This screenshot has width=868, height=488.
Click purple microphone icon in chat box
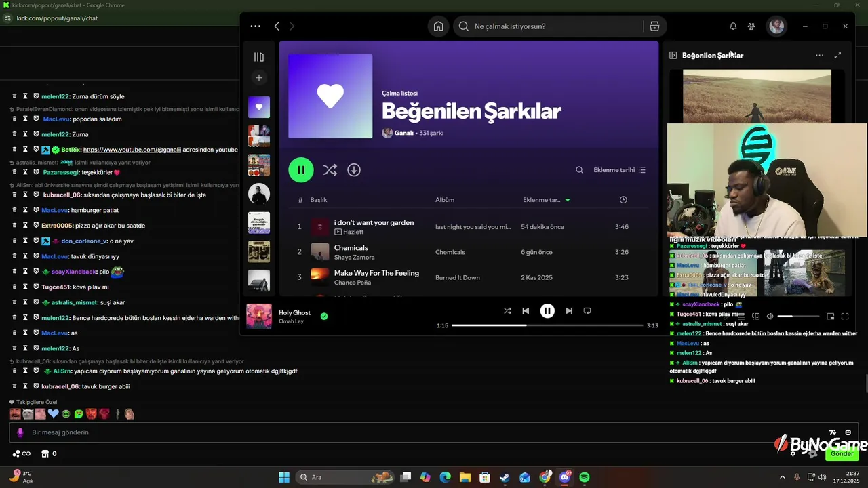[x=20, y=432]
